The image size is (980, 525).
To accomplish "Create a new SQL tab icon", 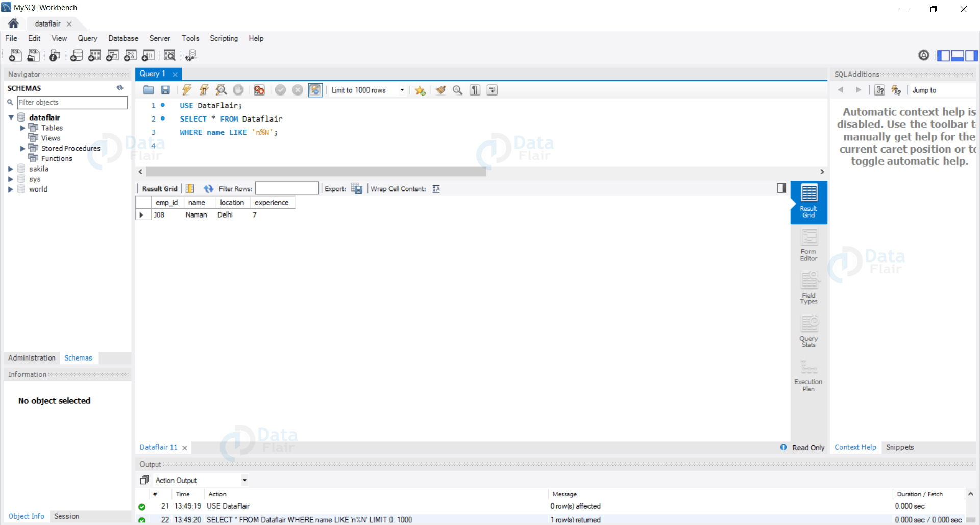I will click(15, 55).
